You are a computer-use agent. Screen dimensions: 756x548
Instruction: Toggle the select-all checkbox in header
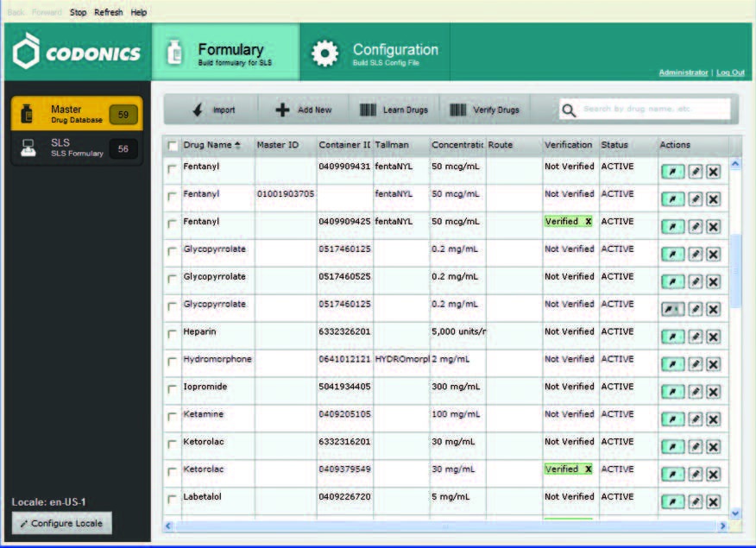click(x=172, y=145)
